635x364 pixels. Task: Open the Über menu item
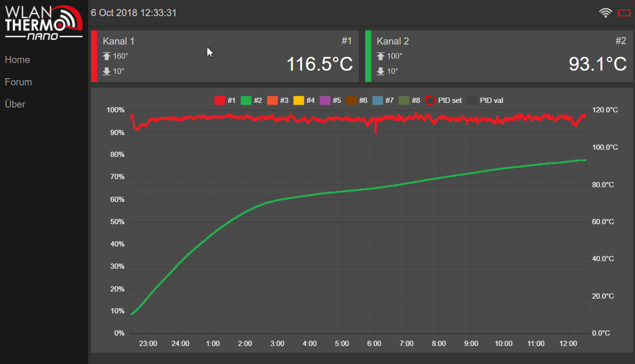pos(15,104)
